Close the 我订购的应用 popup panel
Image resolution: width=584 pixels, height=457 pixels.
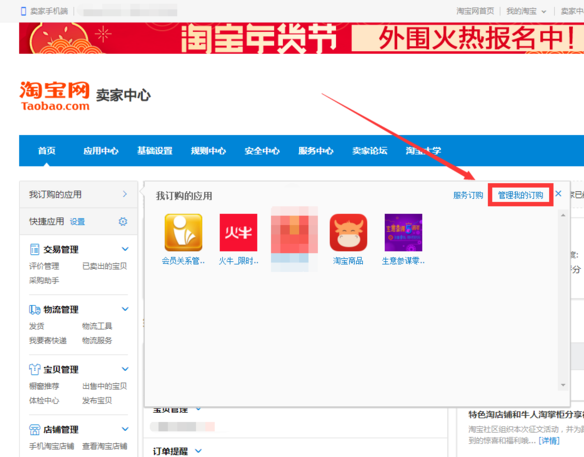(558, 194)
